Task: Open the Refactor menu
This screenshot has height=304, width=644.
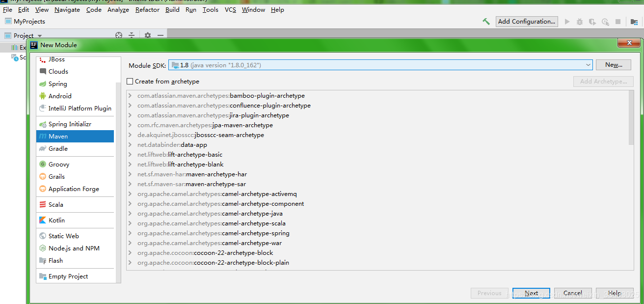Action: [x=147, y=10]
